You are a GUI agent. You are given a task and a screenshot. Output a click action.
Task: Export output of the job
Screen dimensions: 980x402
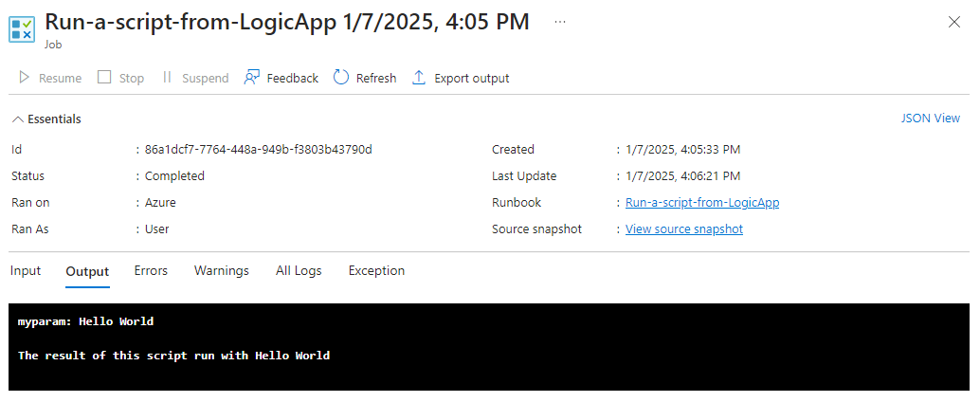[461, 78]
